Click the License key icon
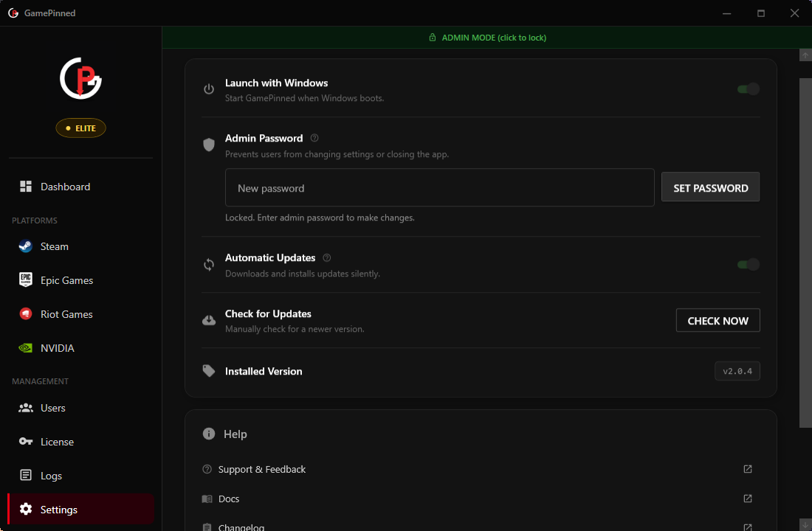Screen dimensions: 812x531 click(25, 442)
